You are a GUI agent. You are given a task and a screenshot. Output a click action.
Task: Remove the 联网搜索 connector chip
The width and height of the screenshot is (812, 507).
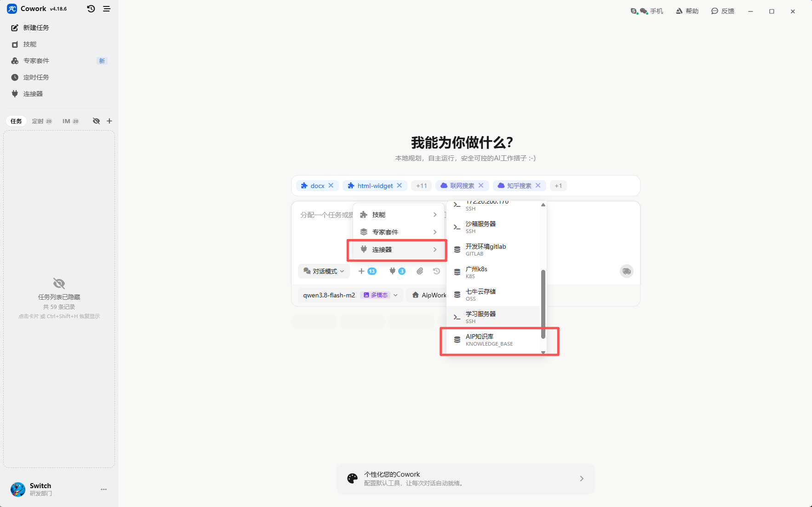tap(481, 186)
